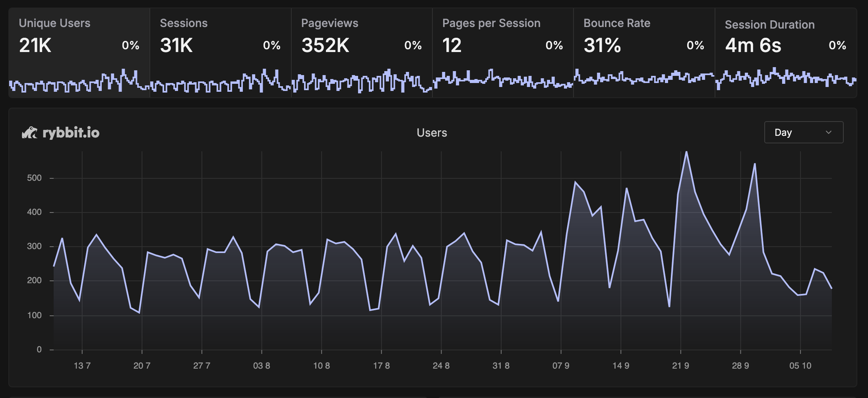Image resolution: width=868 pixels, height=398 pixels.
Task: Select the Sessions metric card
Action: coord(220,36)
